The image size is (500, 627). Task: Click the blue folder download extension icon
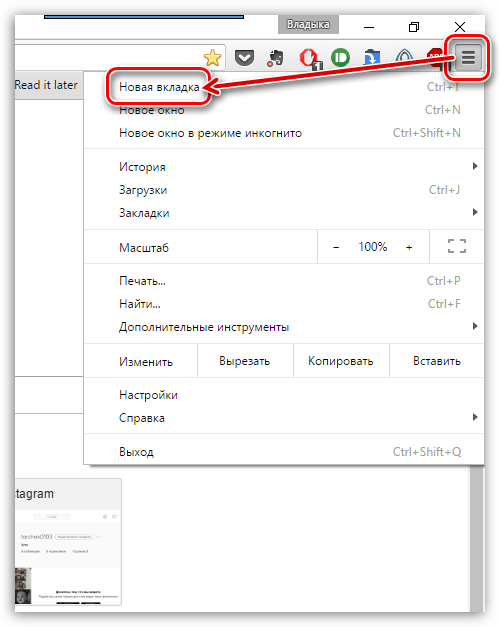tap(372, 58)
